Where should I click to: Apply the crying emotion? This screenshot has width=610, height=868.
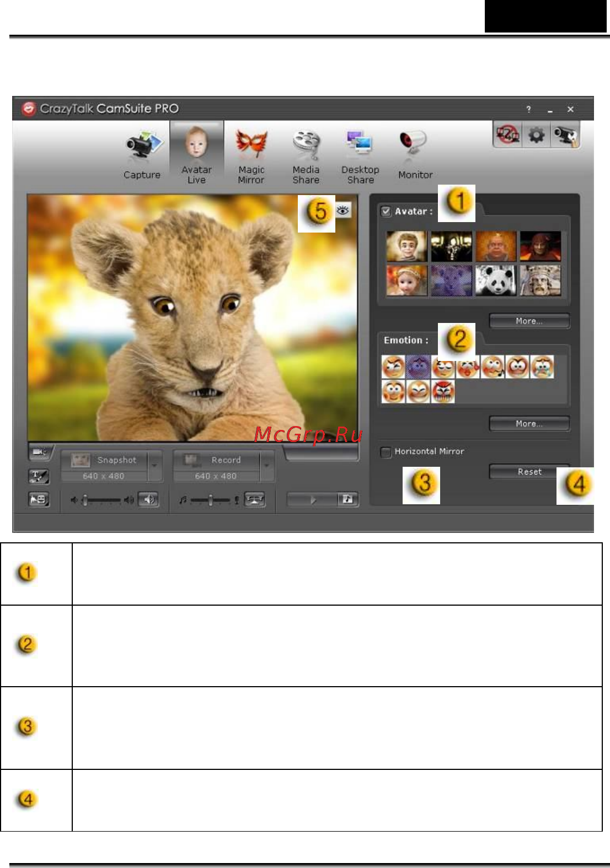[x=542, y=367]
